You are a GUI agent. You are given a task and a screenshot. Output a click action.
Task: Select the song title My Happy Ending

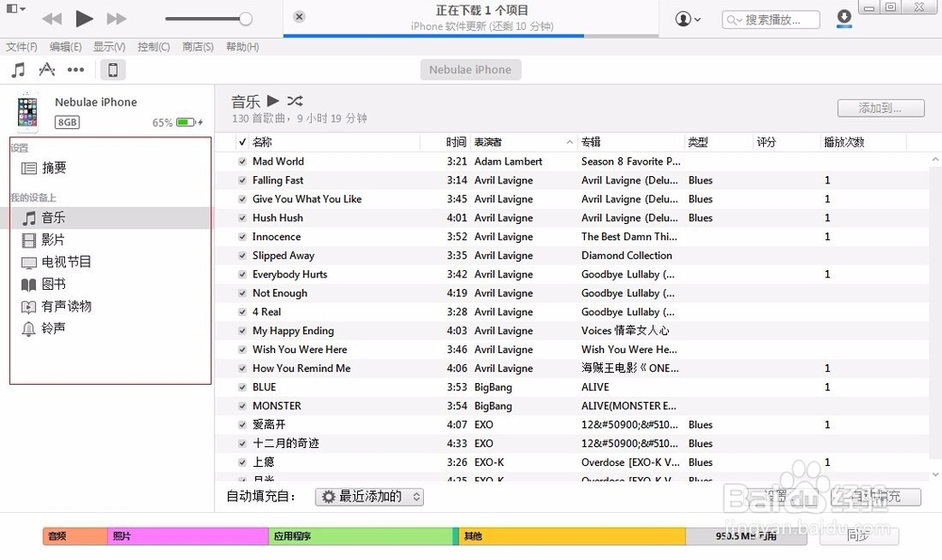(x=293, y=330)
